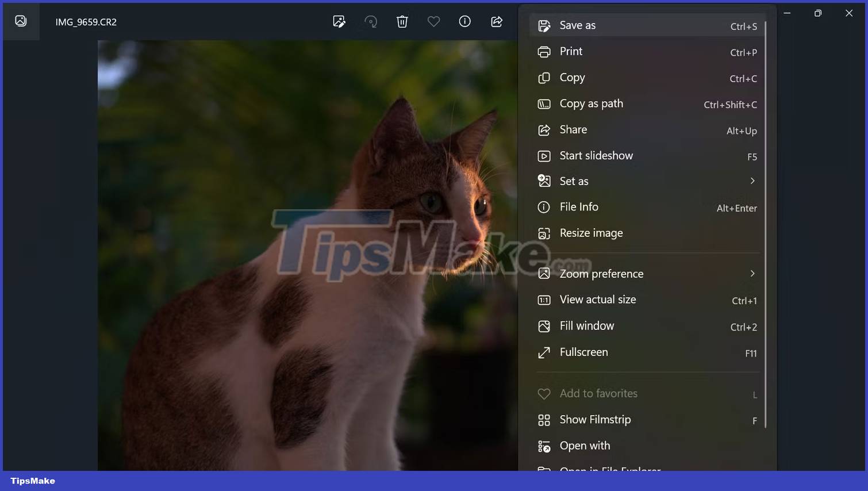Click the Edit image icon in toolbar
Image resolution: width=868 pixels, height=491 pixels.
pyautogui.click(x=339, y=22)
